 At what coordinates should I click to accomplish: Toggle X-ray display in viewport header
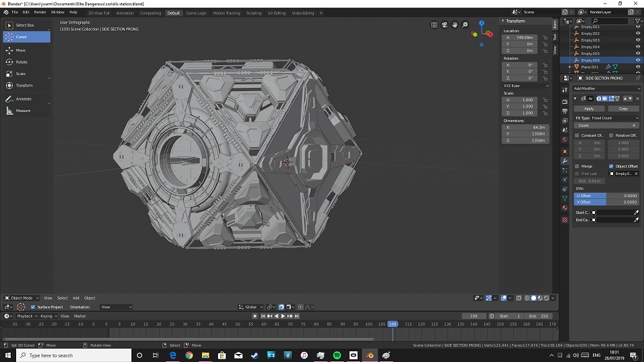click(519, 298)
